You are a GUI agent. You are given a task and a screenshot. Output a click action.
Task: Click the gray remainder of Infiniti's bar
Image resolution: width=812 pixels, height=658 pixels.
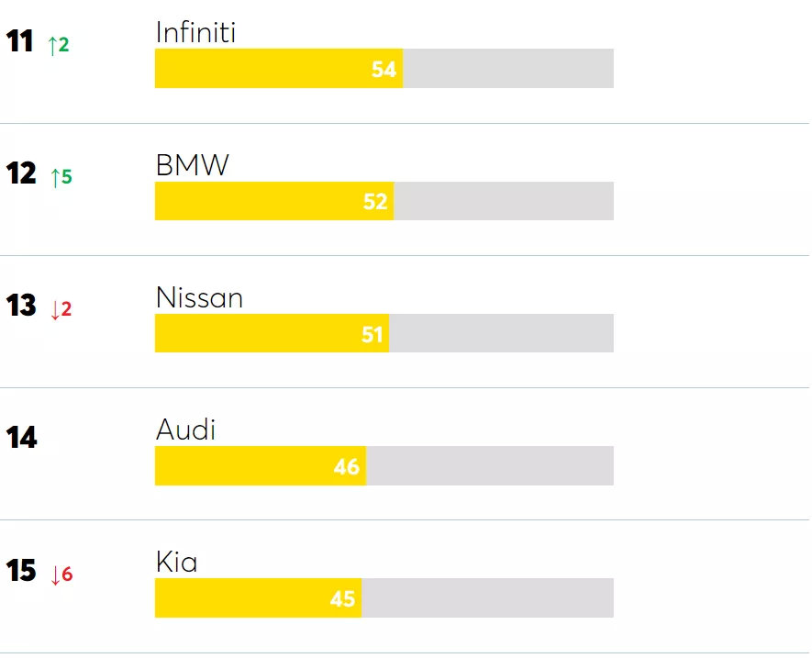(508, 69)
